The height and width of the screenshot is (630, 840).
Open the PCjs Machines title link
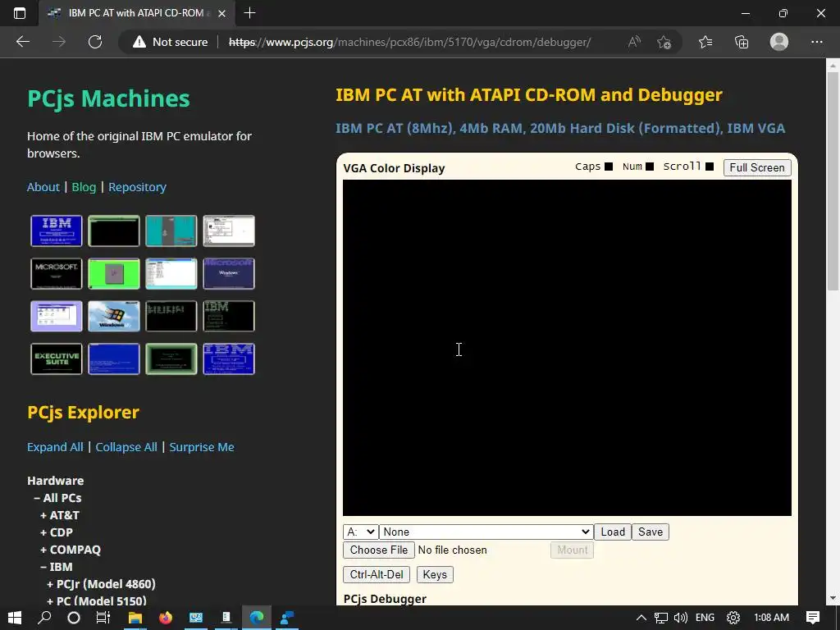pos(109,98)
